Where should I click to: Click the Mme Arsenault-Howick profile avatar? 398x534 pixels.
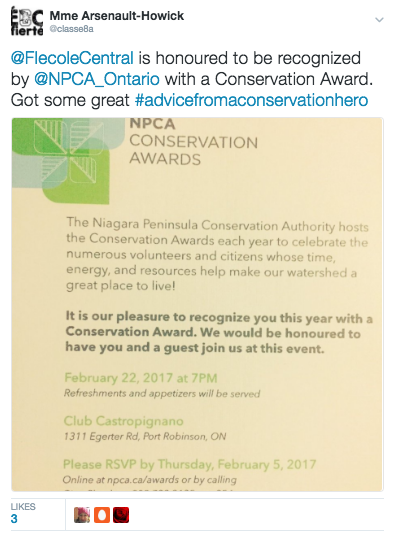27,21
